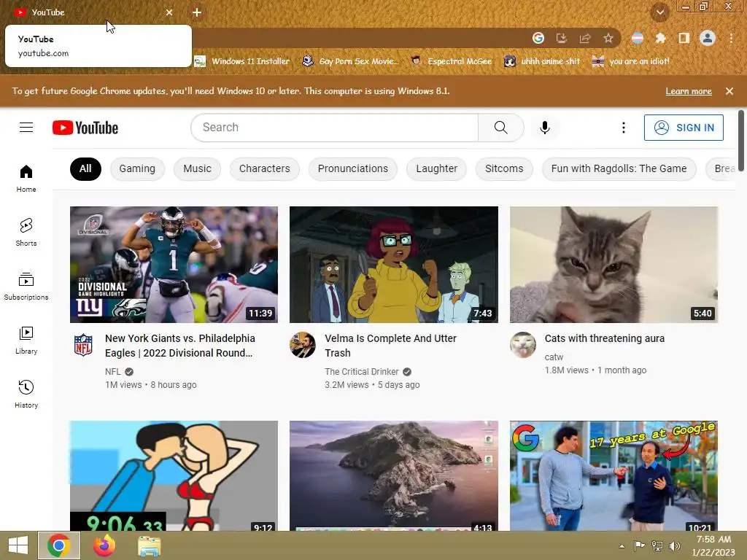
Task: Open Shorts in sidebar
Action: pos(26,233)
